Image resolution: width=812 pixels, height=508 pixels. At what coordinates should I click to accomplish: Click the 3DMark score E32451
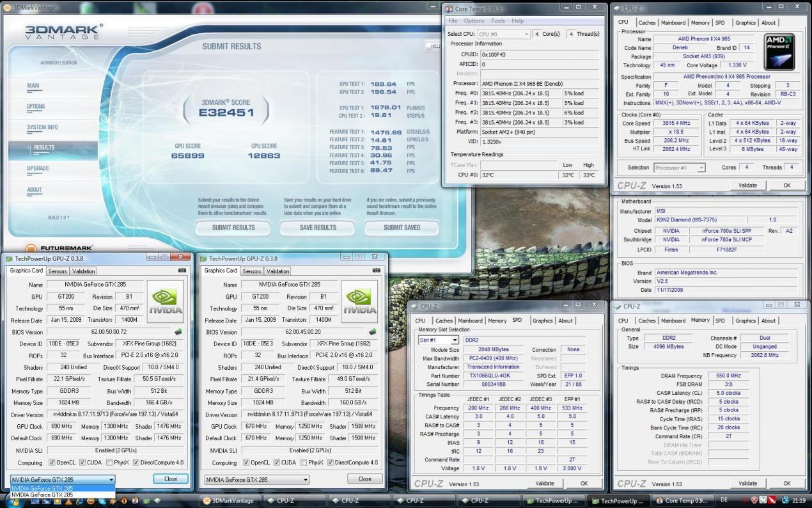[x=226, y=113]
